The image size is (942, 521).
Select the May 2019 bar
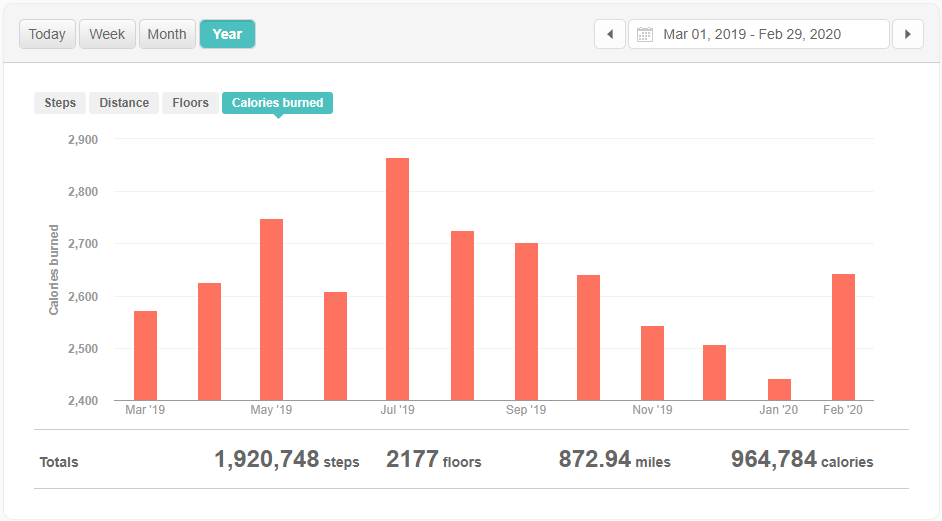(271, 309)
